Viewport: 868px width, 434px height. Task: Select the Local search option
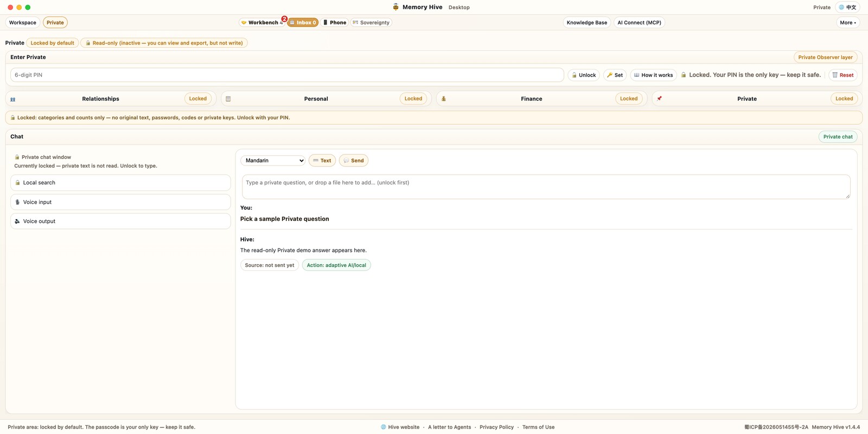pos(120,183)
